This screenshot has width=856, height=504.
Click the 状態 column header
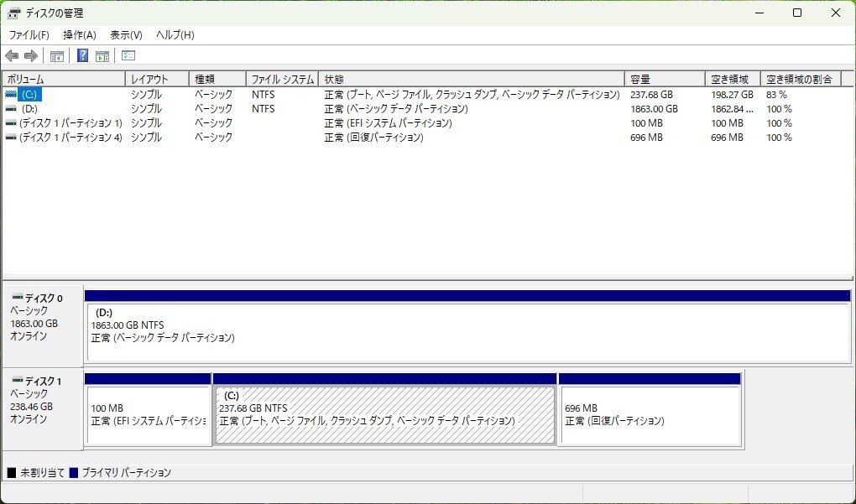point(470,78)
